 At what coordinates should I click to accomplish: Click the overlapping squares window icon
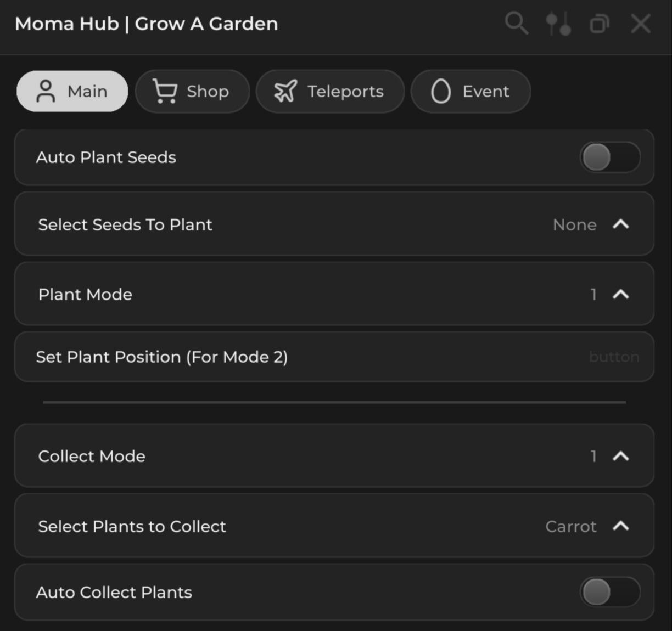pos(599,24)
